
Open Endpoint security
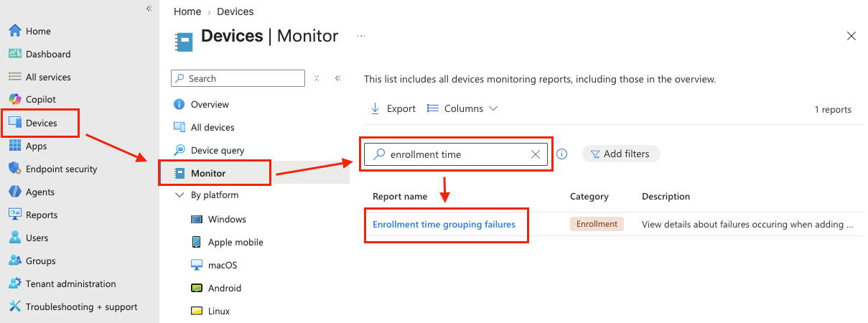coord(61,169)
